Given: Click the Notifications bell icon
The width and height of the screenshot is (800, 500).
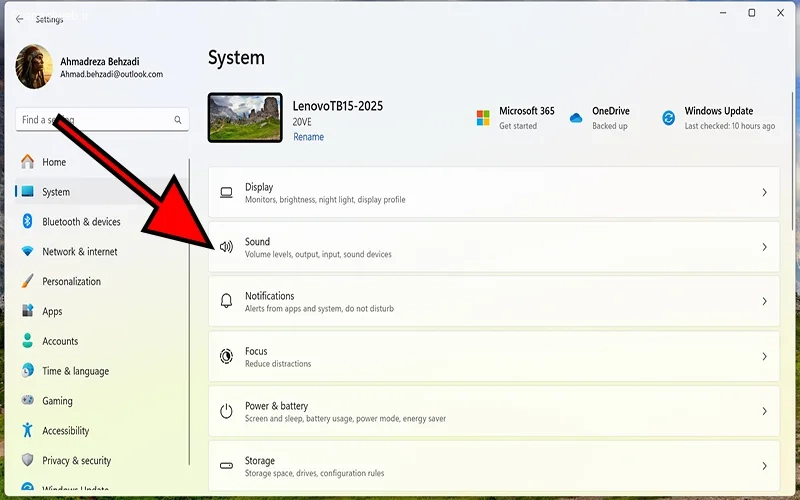Looking at the screenshot, I should [226, 301].
